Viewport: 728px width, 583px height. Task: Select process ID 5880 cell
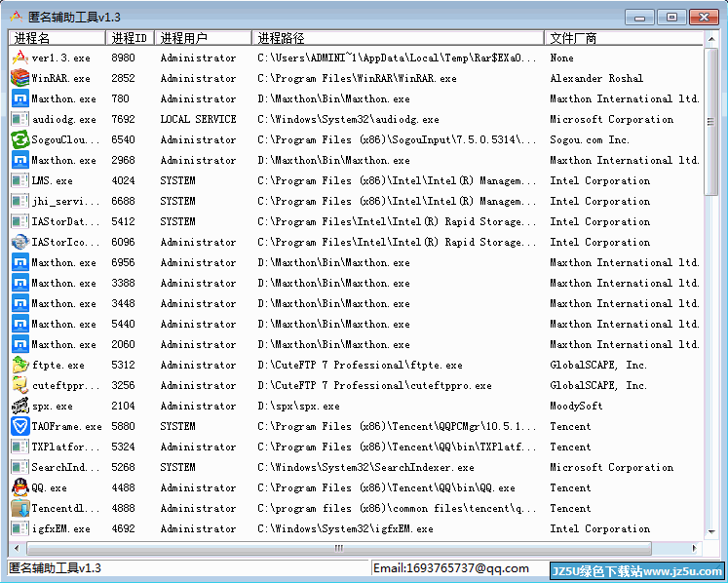pos(123,426)
